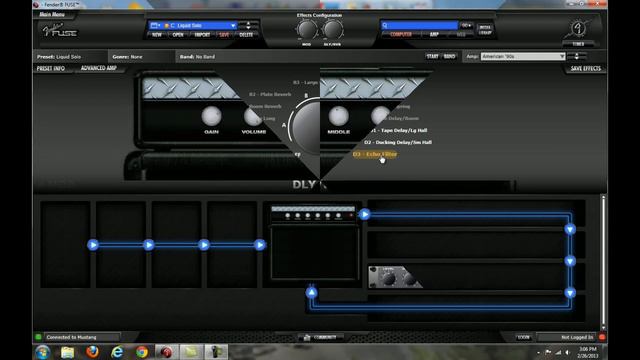Open the COMMUNITY button
Image resolution: width=640 pixels, height=360 pixels.
320,337
